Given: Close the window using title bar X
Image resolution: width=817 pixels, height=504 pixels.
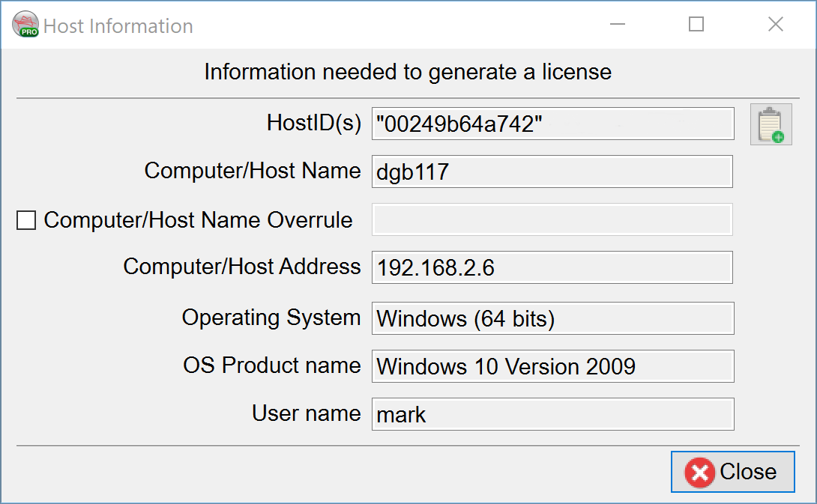Looking at the screenshot, I should tap(776, 25).
